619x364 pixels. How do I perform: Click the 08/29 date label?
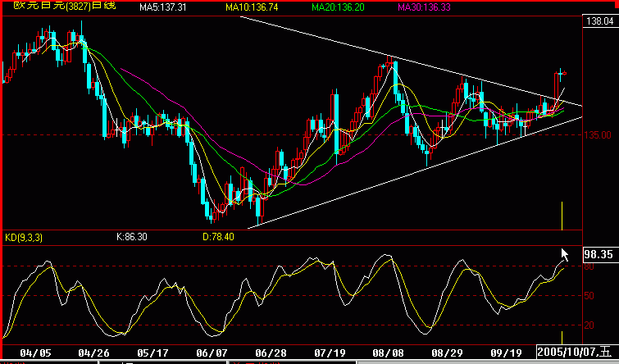coord(447,353)
